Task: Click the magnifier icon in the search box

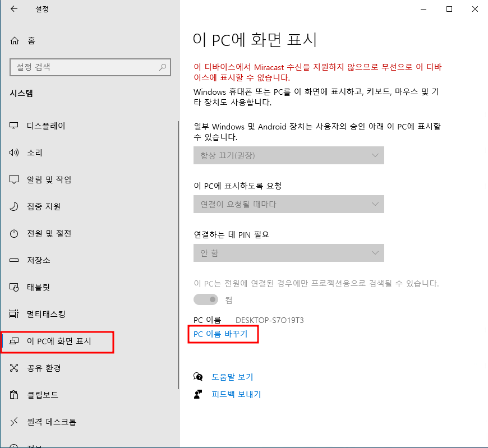Action: [x=163, y=67]
